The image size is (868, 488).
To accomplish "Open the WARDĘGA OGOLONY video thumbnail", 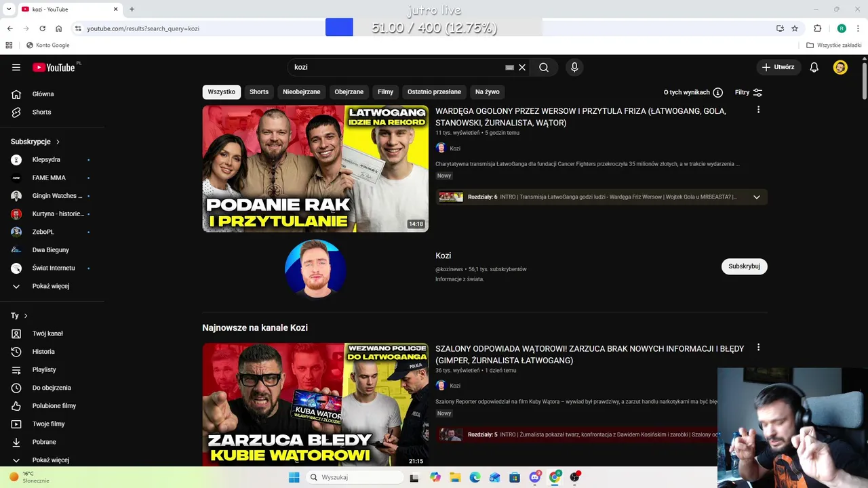I will point(315,169).
